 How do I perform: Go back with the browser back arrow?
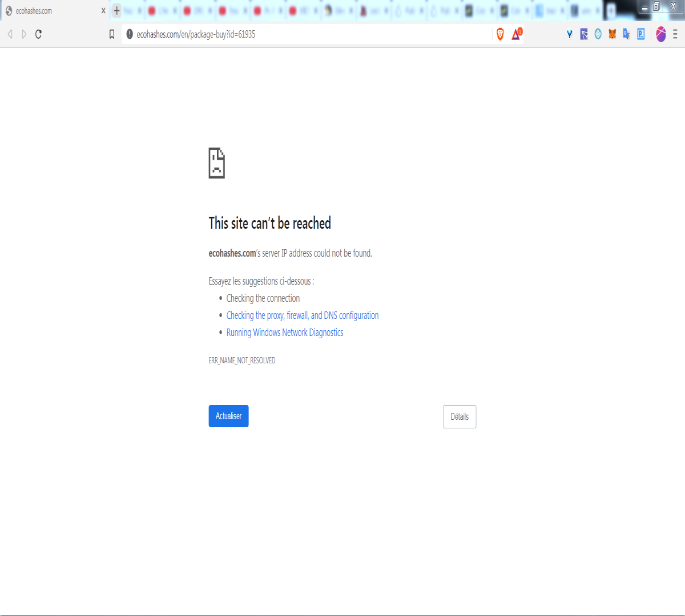click(x=10, y=34)
